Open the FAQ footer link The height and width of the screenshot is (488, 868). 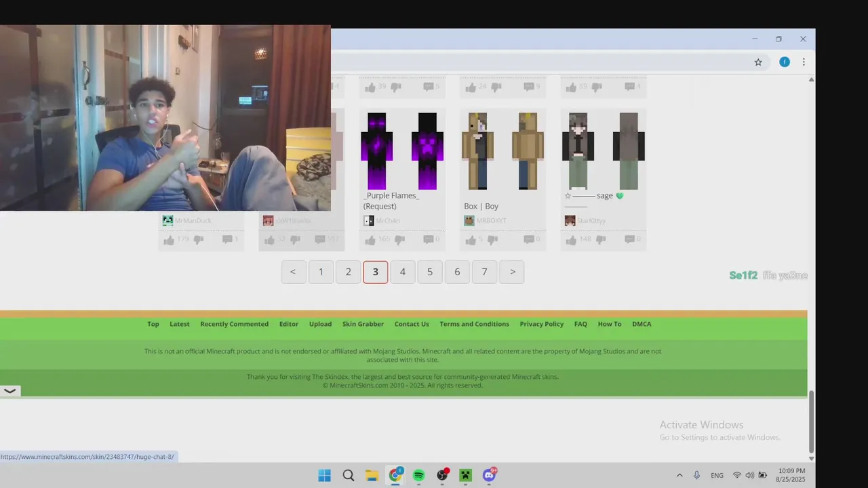pyautogui.click(x=581, y=324)
